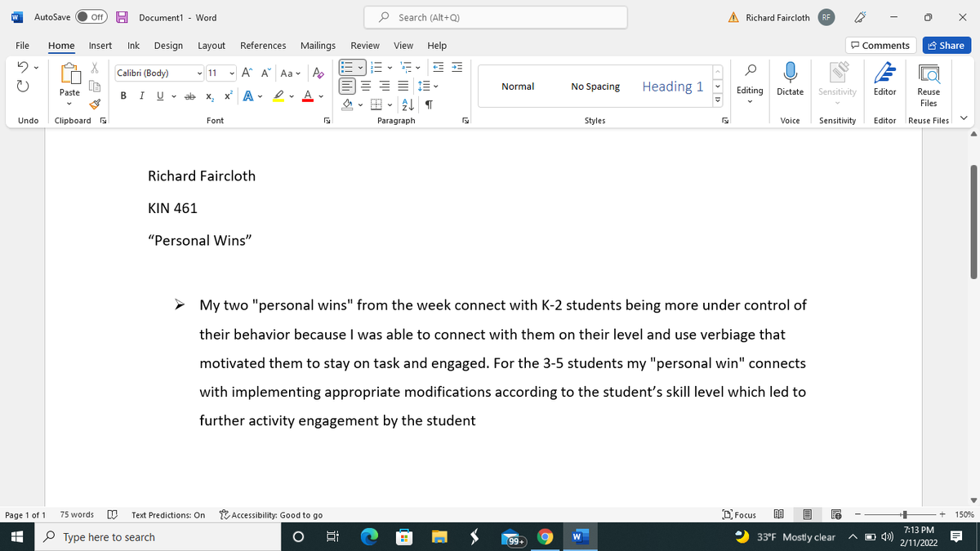This screenshot has height=551, width=980.
Task: Increase font size with A-up icon
Action: (247, 73)
